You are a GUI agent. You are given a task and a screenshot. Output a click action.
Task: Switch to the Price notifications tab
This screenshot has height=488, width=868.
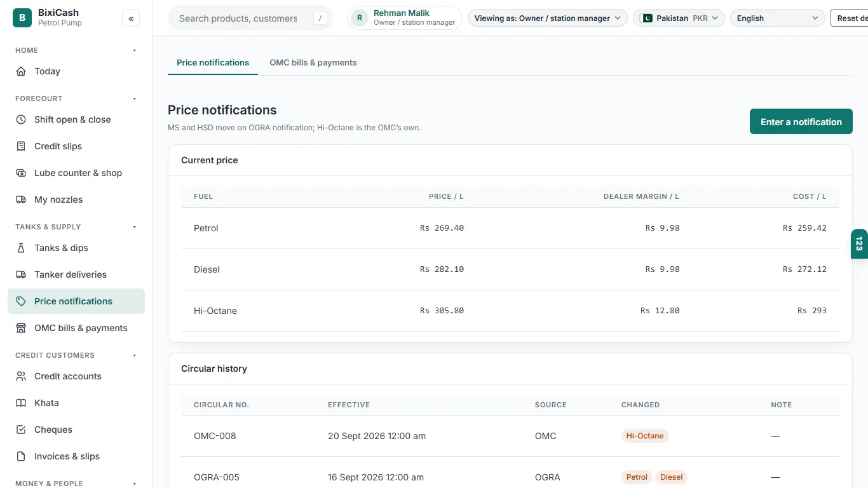[213, 62]
